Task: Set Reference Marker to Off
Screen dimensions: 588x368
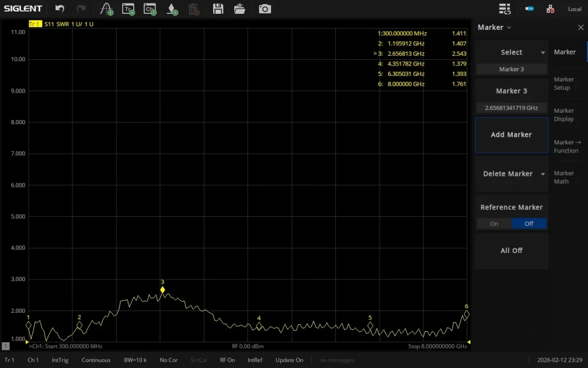Action: [529, 224]
